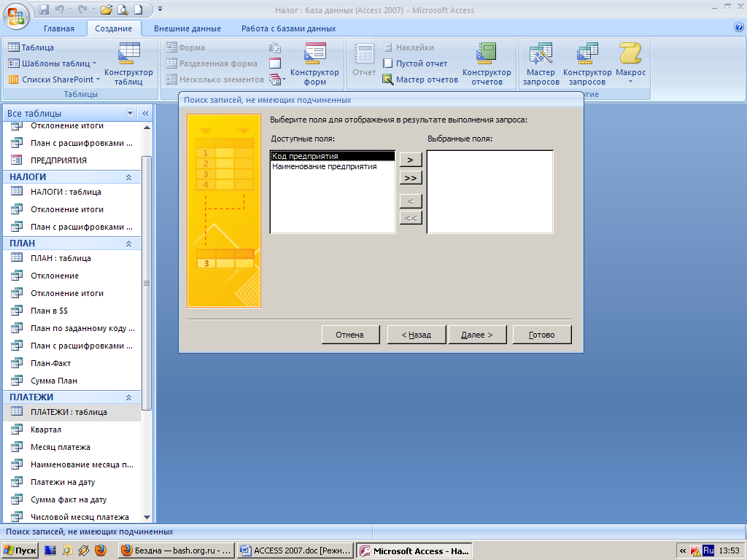The image size is (747, 560).
Task: Select the План-Факт query
Action: 72,363
